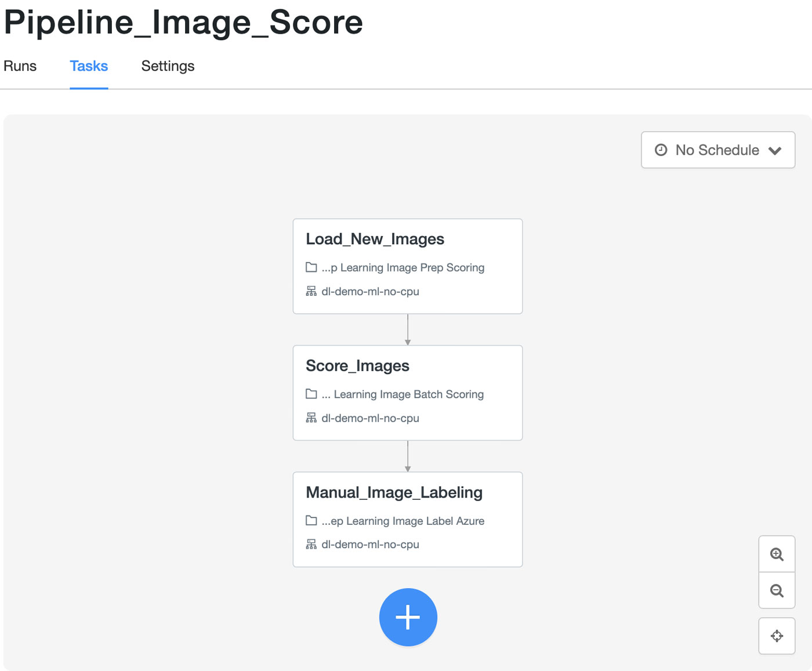Expand schedule options via chevron arrow
The height and width of the screenshot is (671, 812).
(x=775, y=151)
